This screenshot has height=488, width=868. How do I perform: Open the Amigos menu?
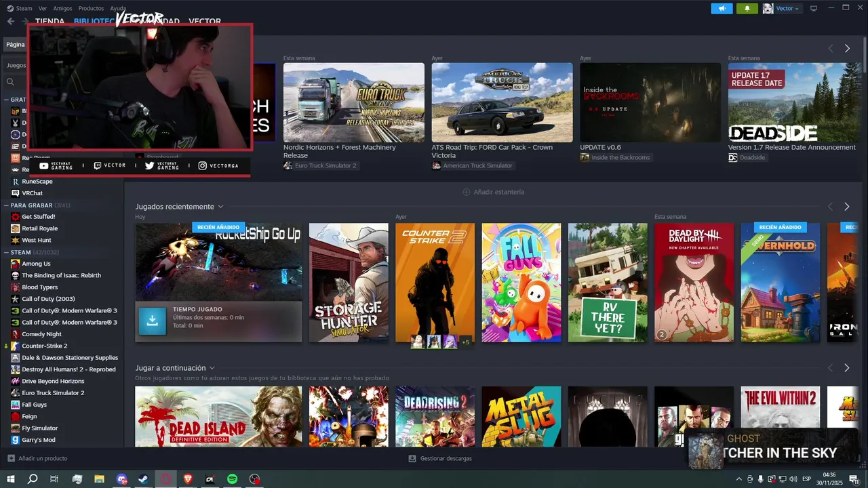pyautogui.click(x=62, y=8)
